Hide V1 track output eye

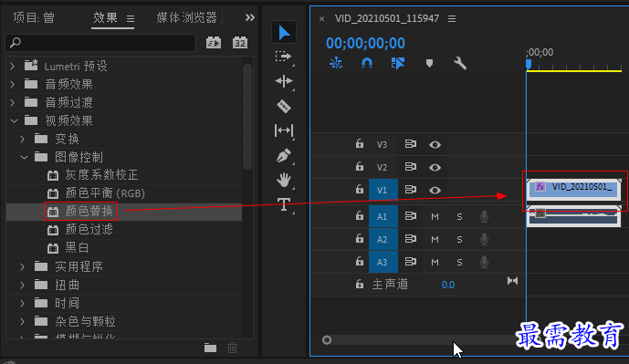(x=435, y=190)
